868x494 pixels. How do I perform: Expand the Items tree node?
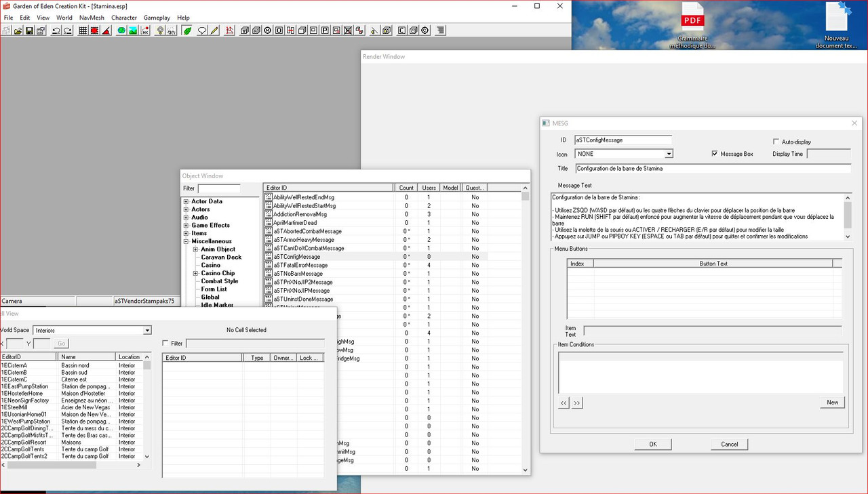click(186, 234)
